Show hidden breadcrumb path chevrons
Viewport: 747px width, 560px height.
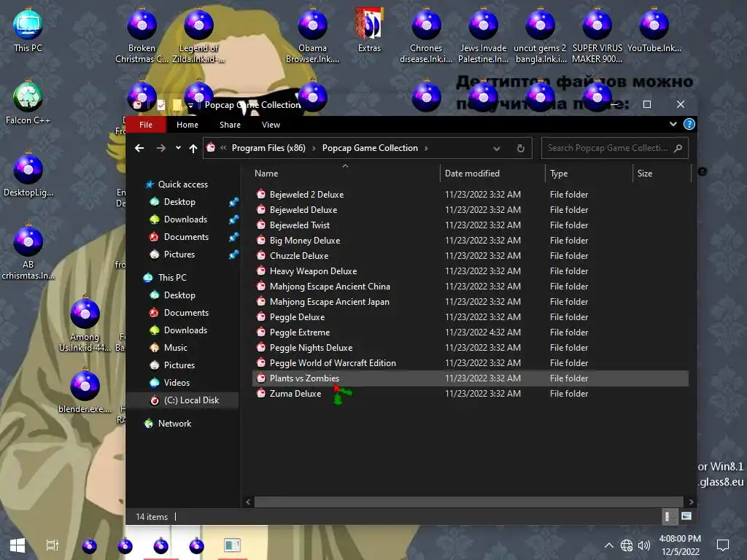click(223, 148)
